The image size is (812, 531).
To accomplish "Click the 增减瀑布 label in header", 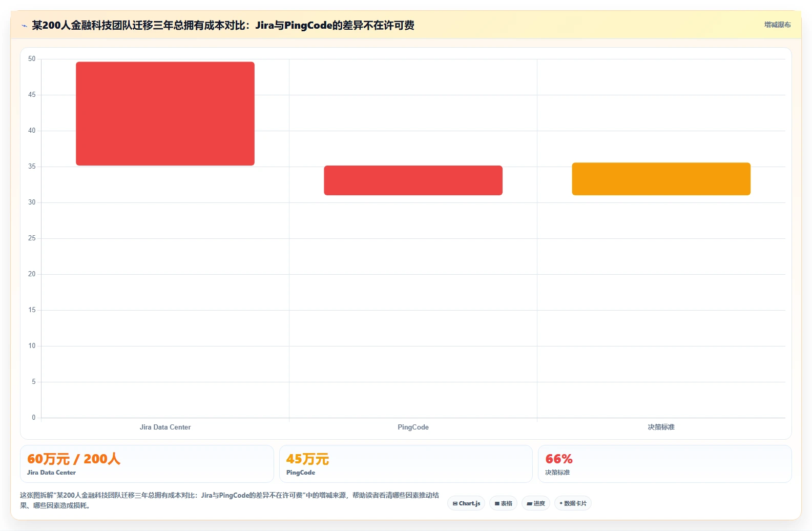I will (x=777, y=25).
